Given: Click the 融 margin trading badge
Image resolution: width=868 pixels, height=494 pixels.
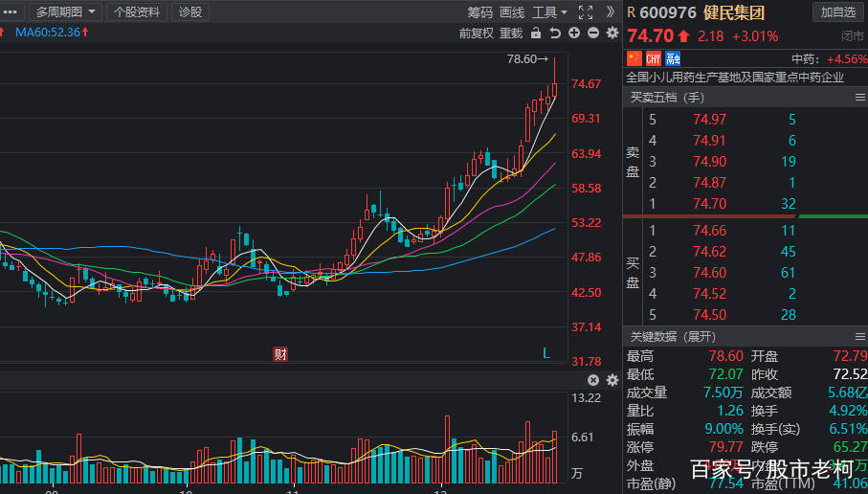Looking at the screenshot, I should coord(673,58).
